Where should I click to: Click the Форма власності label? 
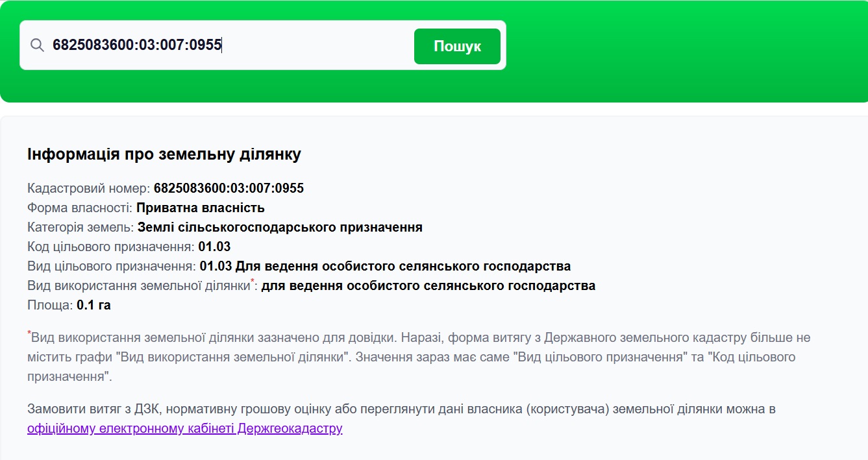tap(80, 208)
